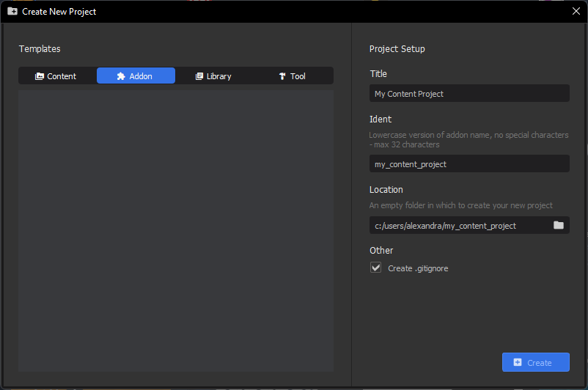Viewport: 588px width, 390px height.
Task: Click the "Create New Project" title bar text
Action: [x=59, y=12]
